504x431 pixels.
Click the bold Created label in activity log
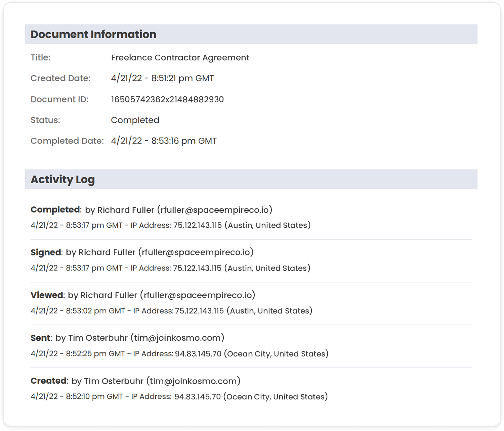(48, 381)
